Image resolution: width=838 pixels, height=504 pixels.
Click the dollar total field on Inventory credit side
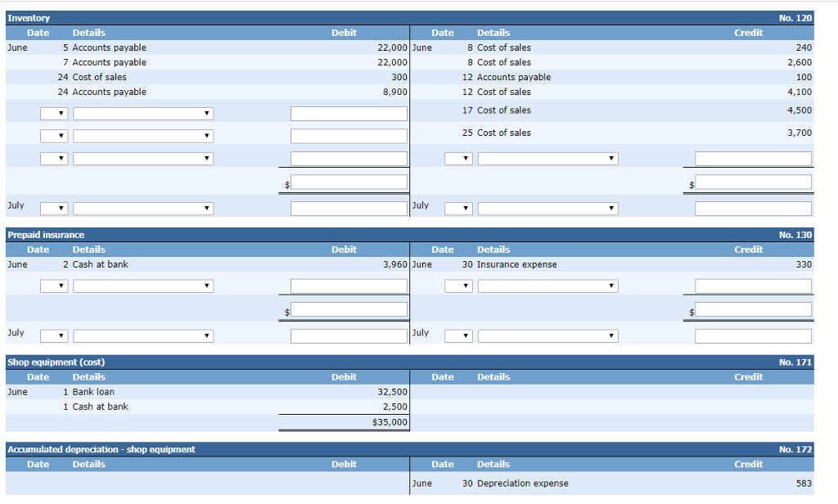[x=754, y=181]
